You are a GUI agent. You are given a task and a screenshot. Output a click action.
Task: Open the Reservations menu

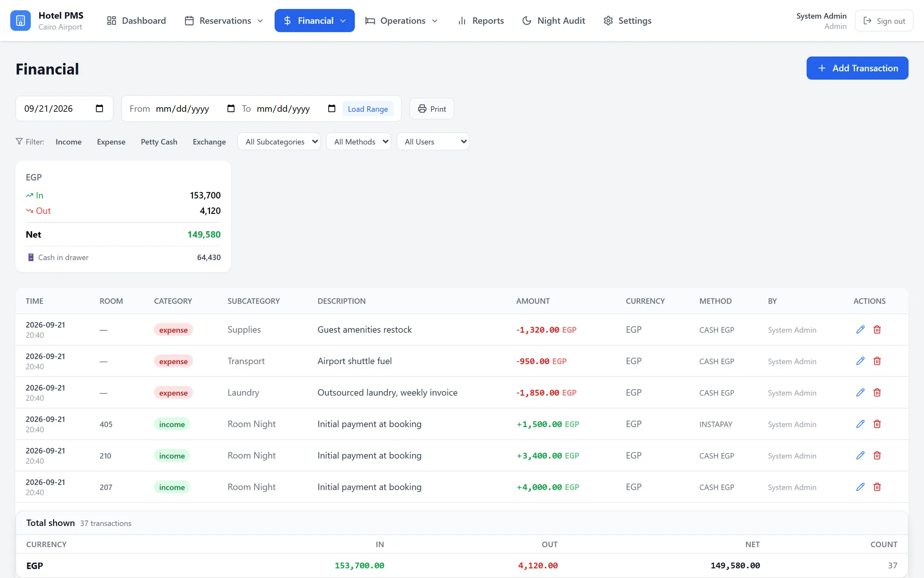coord(224,21)
